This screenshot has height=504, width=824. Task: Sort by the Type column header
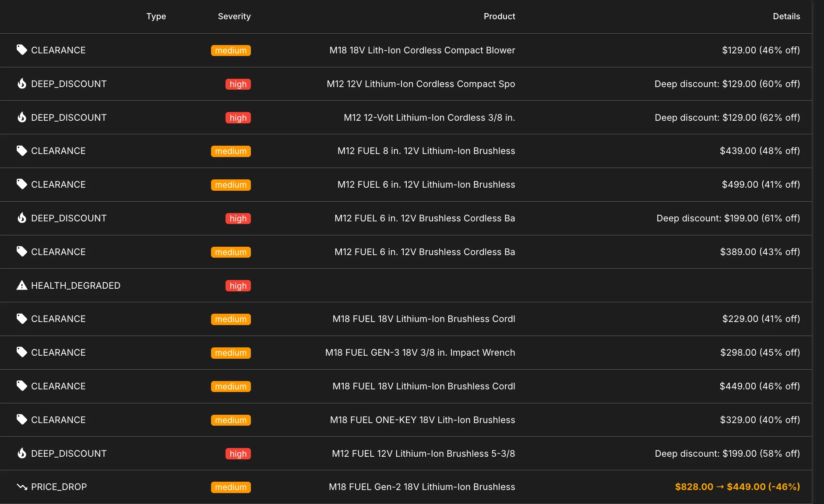[x=156, y=16]
